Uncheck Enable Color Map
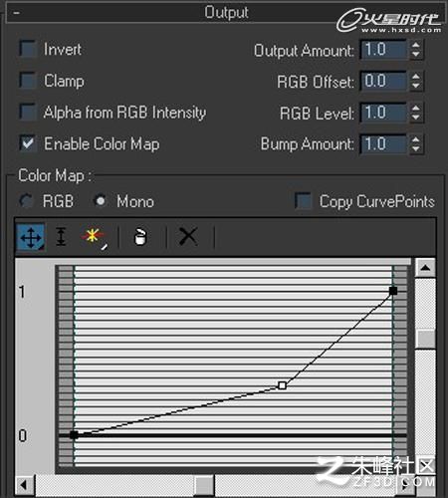This screenshot has width=448, height=498. tap(28, 143)
